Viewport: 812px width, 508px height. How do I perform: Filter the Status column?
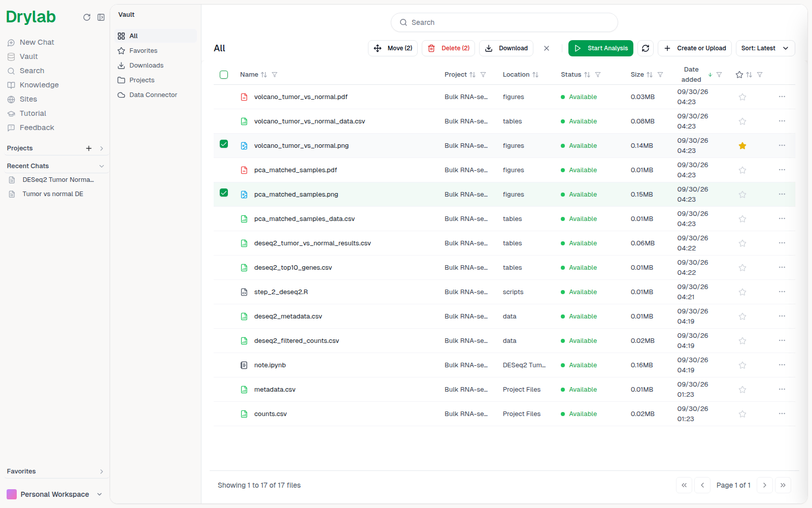pos(598,75)
